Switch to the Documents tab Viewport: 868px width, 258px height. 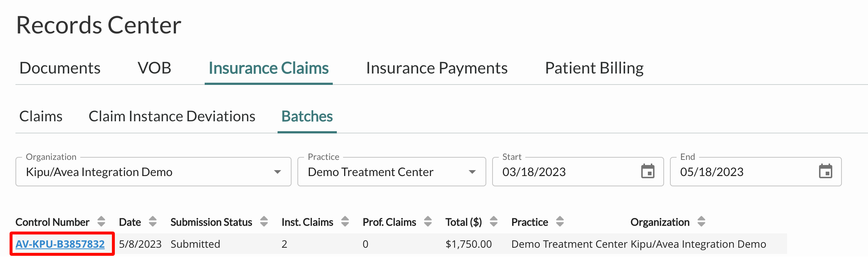click(60, 68)
